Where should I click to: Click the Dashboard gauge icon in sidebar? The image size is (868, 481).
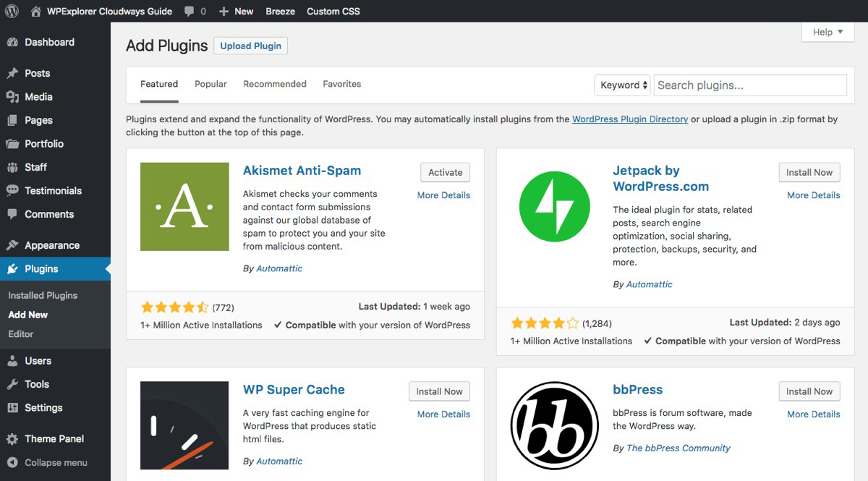(x=12, y=43)
